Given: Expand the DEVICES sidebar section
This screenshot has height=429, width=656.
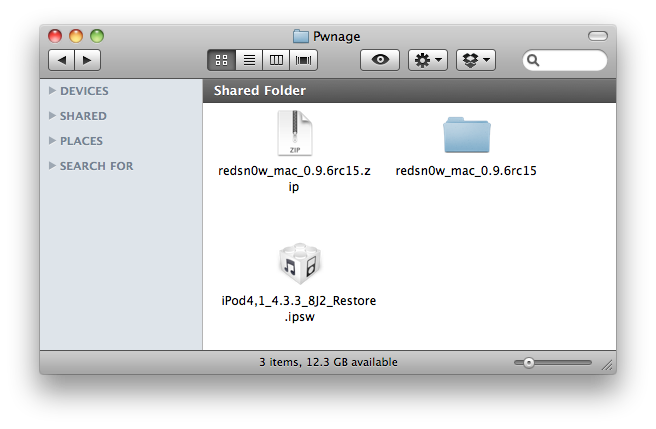Looking at the screenshot, I should pyautogui.click(x=53, y=91).
